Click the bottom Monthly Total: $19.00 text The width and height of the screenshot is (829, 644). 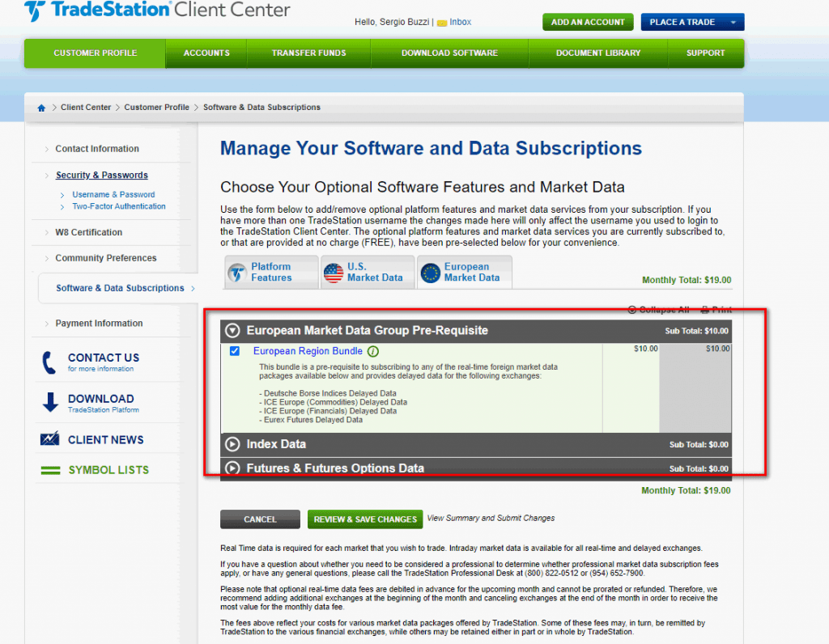[x=686, y=491]
